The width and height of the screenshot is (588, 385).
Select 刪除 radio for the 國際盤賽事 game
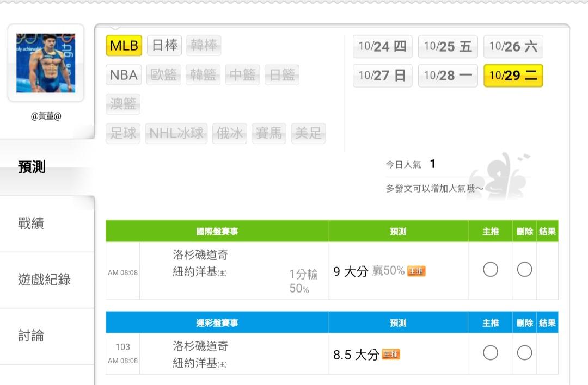point(524,269)
